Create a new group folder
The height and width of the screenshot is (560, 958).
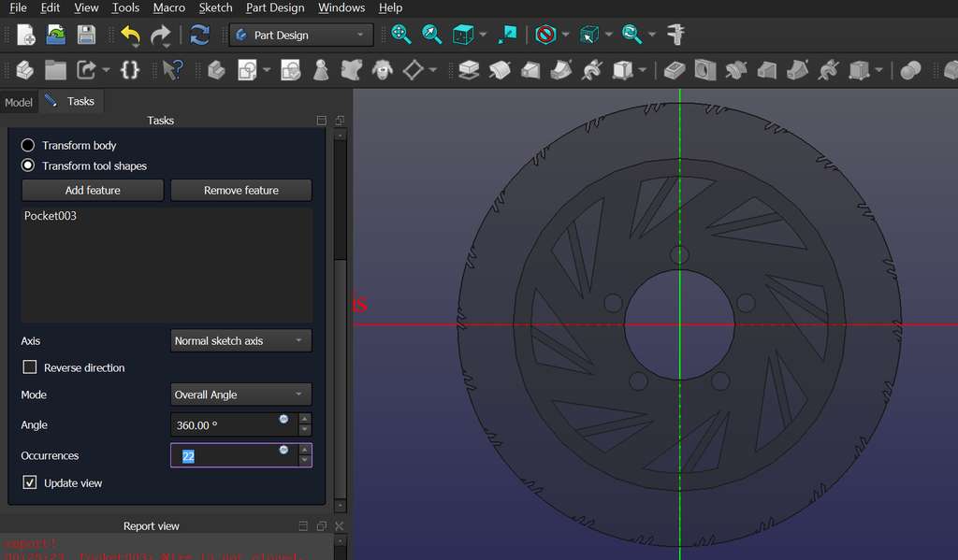pos(55,70)
